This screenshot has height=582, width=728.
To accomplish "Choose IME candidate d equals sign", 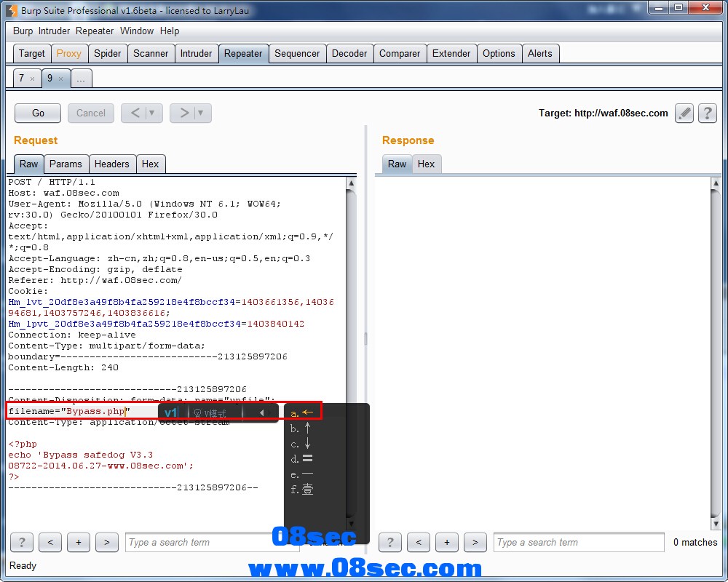I will [x=302, y=458].
